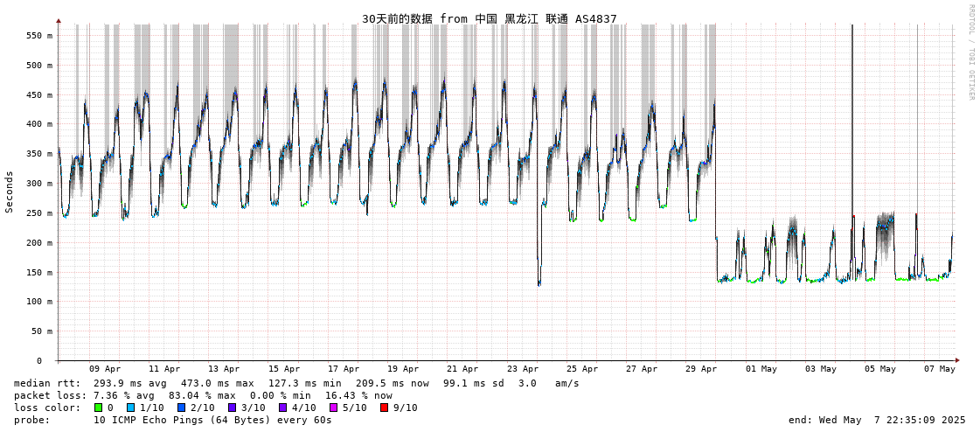Click the 300 m y-axis tick label

pos(39,184)
